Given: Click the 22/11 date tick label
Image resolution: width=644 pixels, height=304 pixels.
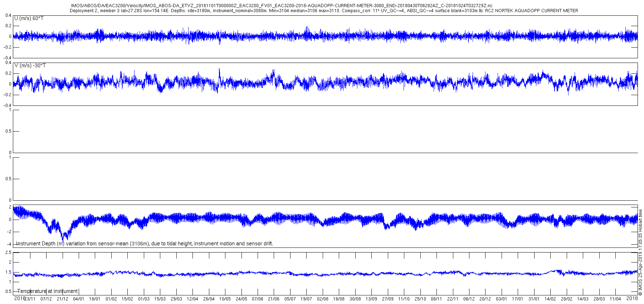Looking at the screenshot, I should pos(453,299).
